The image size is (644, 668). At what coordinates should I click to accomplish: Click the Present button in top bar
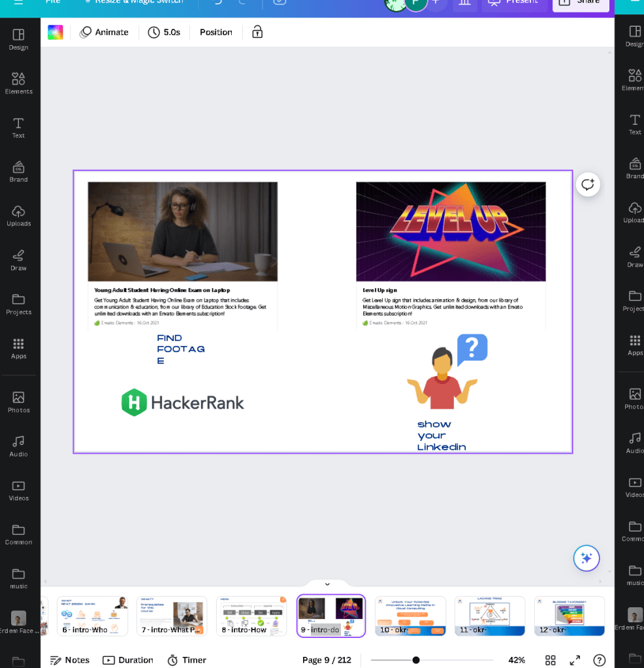click(515, 3)
